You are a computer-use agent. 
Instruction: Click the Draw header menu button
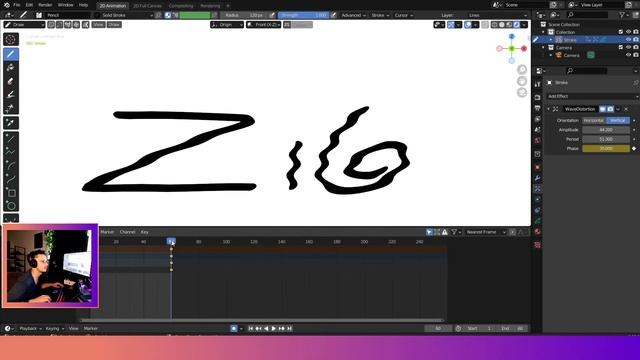(x=114, y=25)
